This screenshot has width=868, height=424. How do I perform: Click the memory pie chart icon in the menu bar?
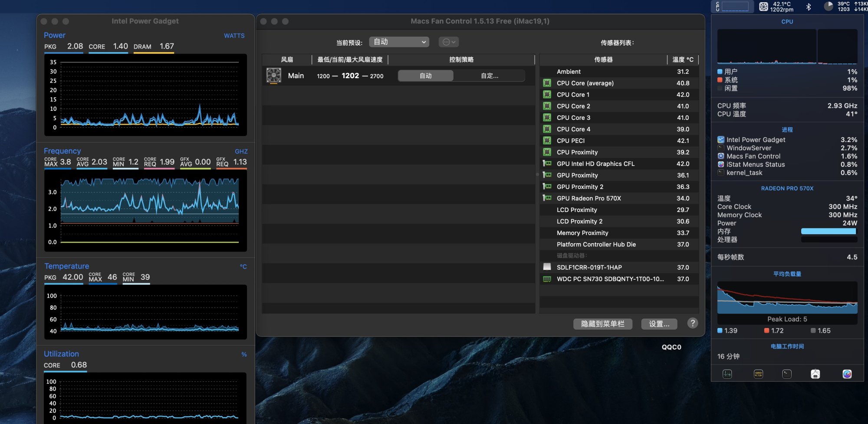coord(829,6)
